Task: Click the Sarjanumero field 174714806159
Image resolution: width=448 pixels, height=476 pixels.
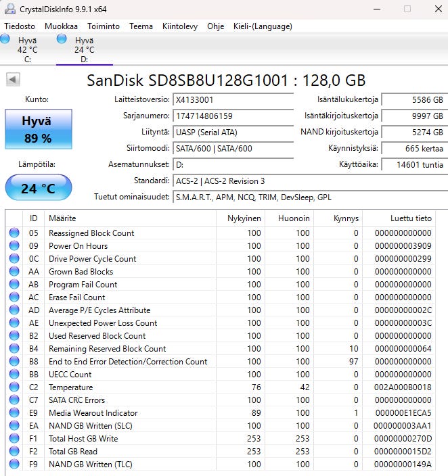Action: (233, 116)
